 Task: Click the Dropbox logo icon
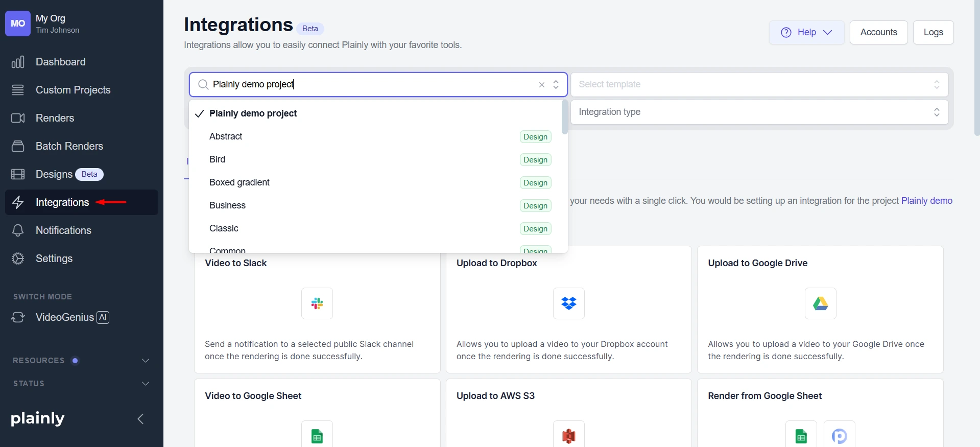coord(568,303)
